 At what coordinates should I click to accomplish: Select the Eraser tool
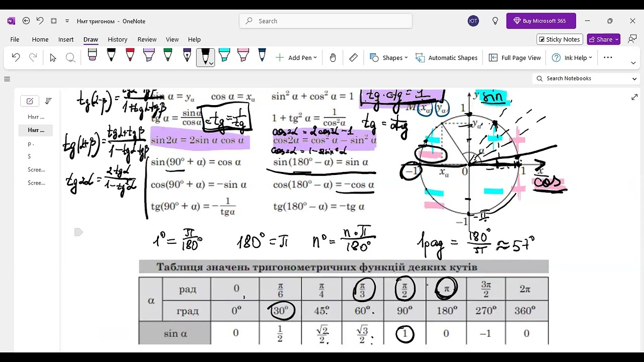point(92,56)
